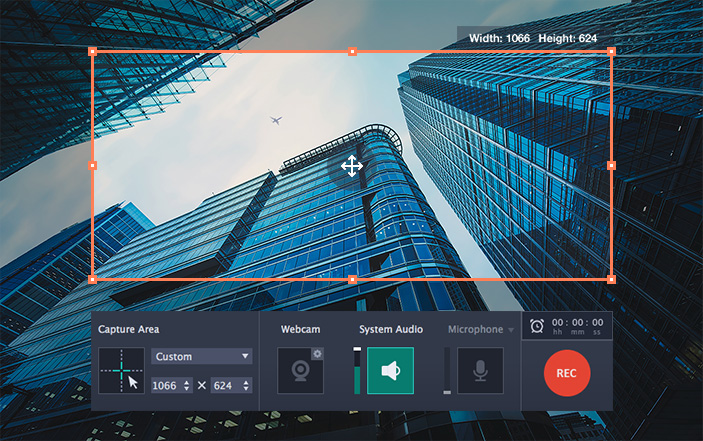Click the 624 height input field
703x441 pixels.
(231, 385)
